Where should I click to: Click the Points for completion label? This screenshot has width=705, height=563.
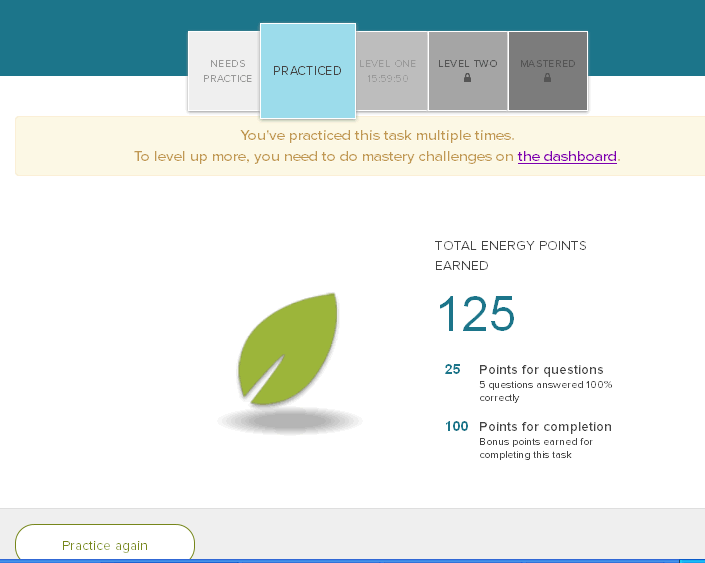545,426
